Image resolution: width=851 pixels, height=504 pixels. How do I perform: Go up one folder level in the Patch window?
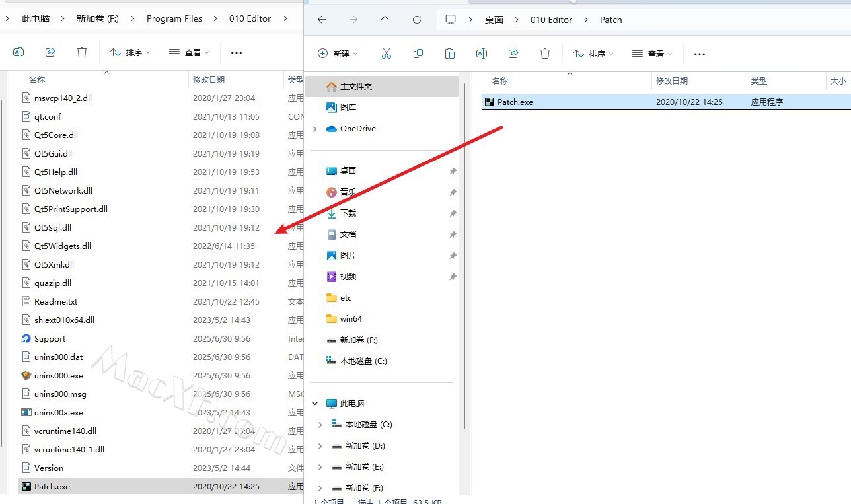[x=385, y=20]
